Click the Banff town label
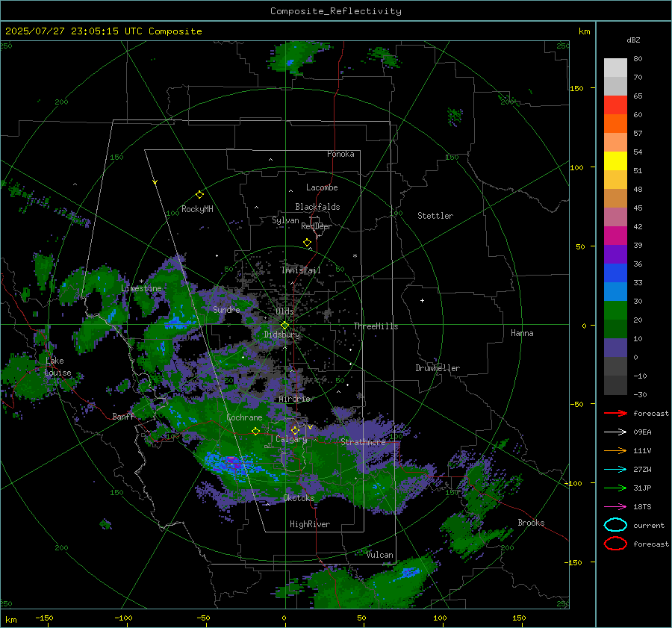Viewport: 672px width, 628px height. click(x=123, y=416)
